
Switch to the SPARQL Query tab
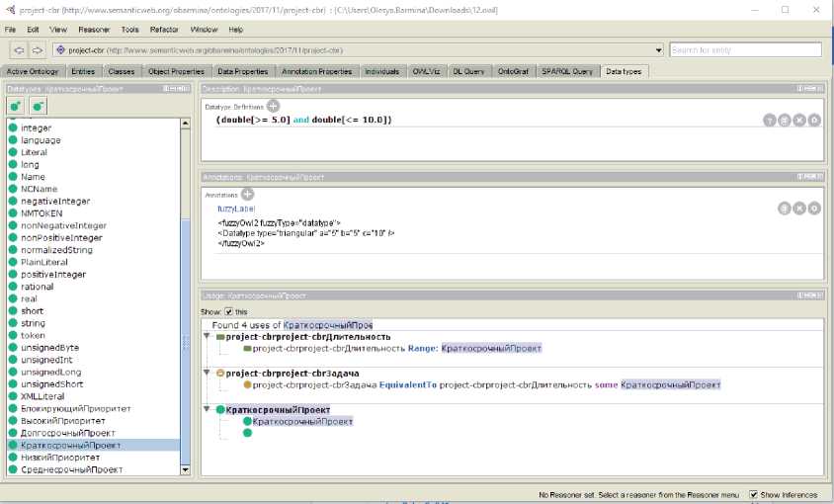(x=567, y=71)
